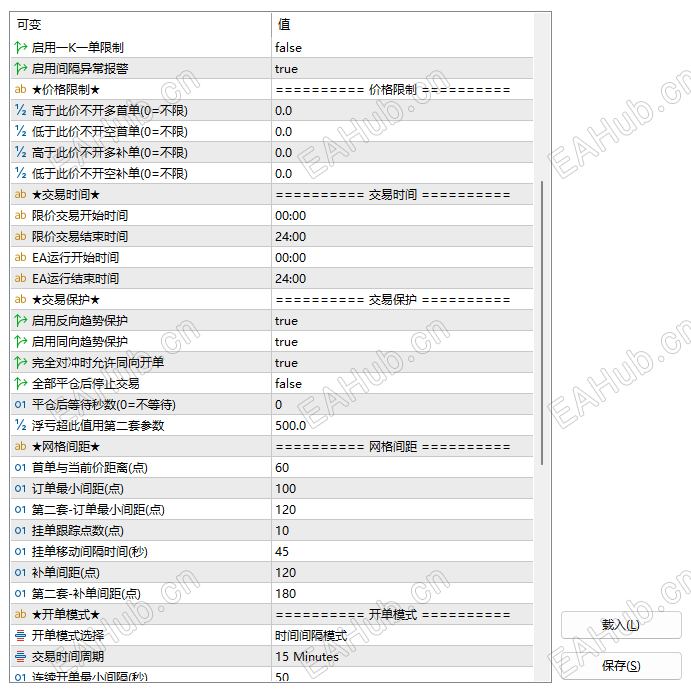The height and width of the screenshot is (693, 691).
Task: Click the vertical scrollbar thumb of the parameter list
Action: pos(542,323)
